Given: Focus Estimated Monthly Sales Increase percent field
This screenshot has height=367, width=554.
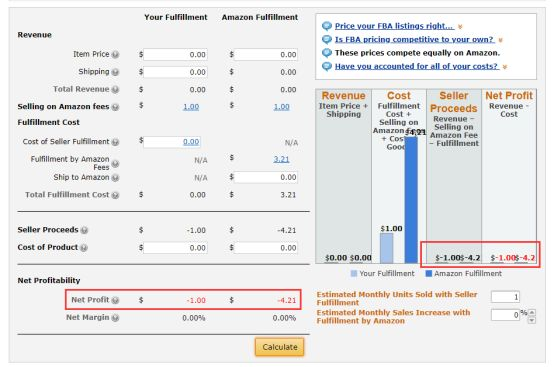Looking at the screenshot, I should click(506, 315).
